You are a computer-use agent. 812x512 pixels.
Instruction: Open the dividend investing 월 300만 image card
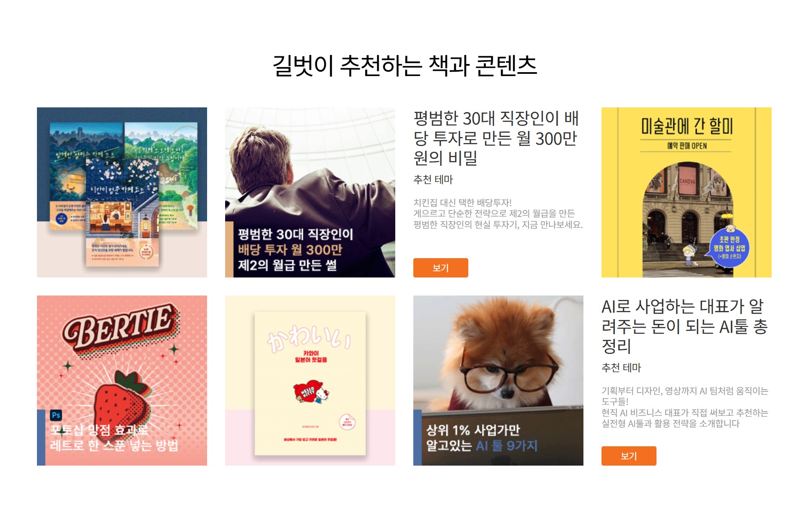pyautogui.click(x=310, y=192)
